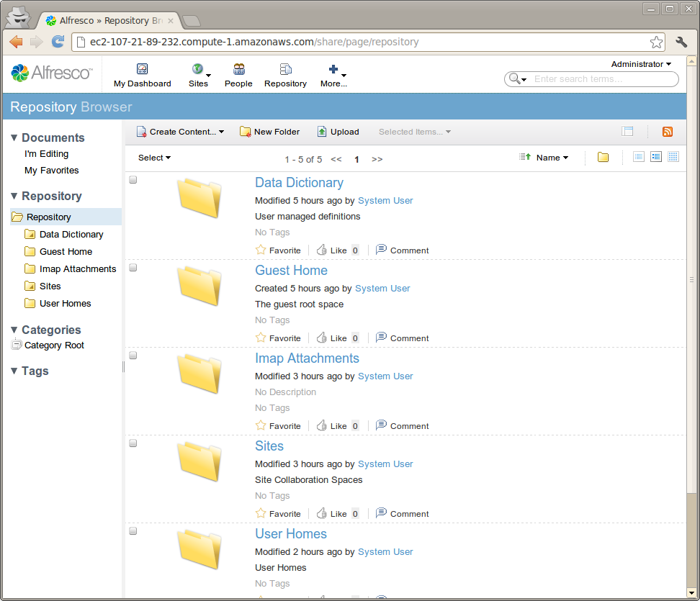Screen dimensions: 700x601
Task: Toggle the hide folders panel icon
Action: [627, 131]
